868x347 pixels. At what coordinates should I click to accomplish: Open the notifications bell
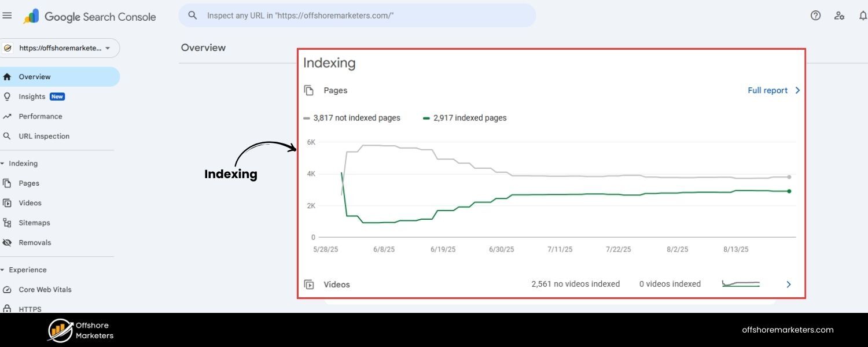click(863, 16)
